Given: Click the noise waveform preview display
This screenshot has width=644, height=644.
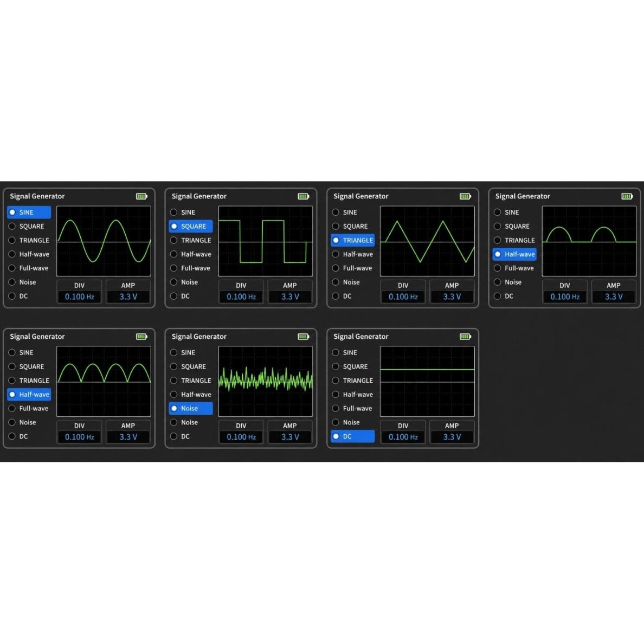Looking at the screenshot, I should click(265, 382).
